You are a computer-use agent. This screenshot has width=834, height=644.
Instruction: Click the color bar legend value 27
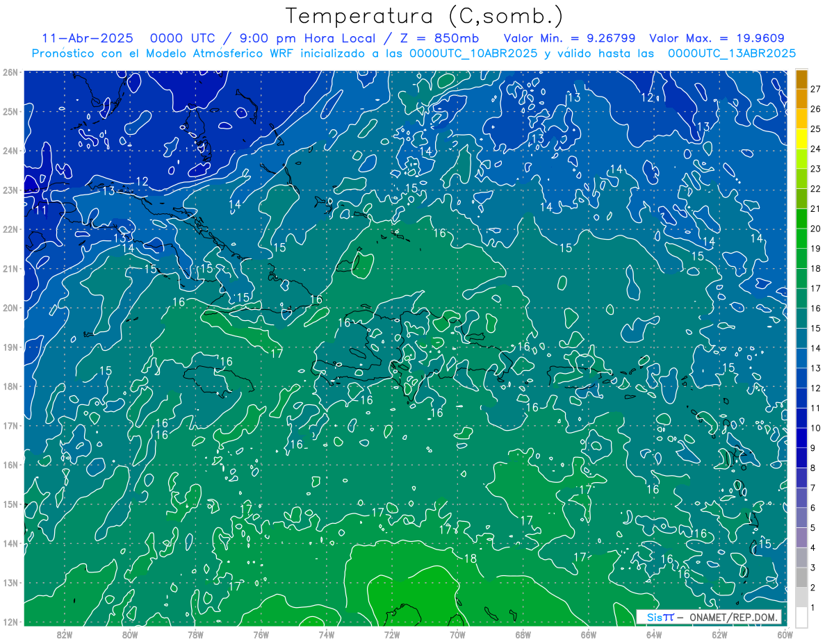point(815,89)
